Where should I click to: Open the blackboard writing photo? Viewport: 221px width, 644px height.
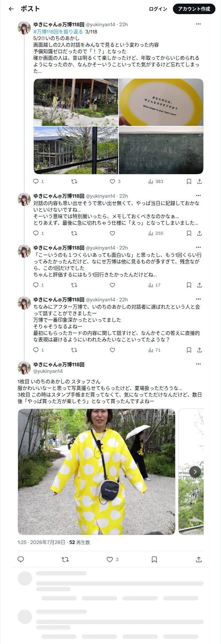click(161, 150)
